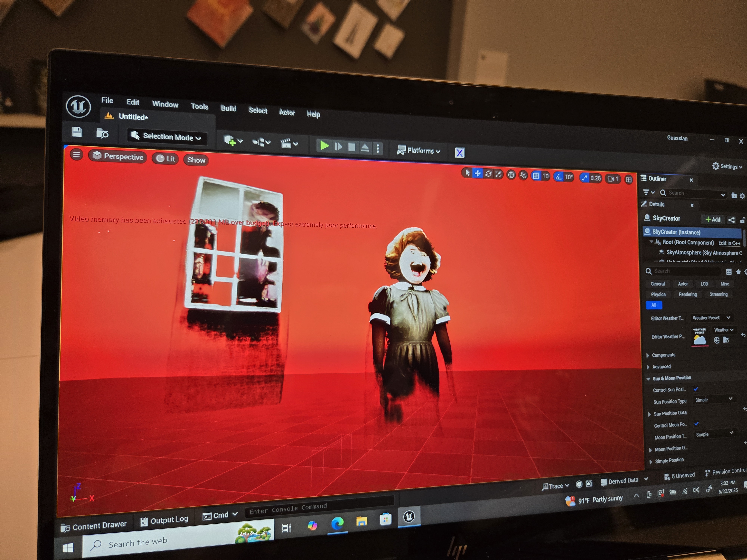Open the Cinematics clapperboard dropdown
This screenshot has height=560, width=747.
(289, 144)
